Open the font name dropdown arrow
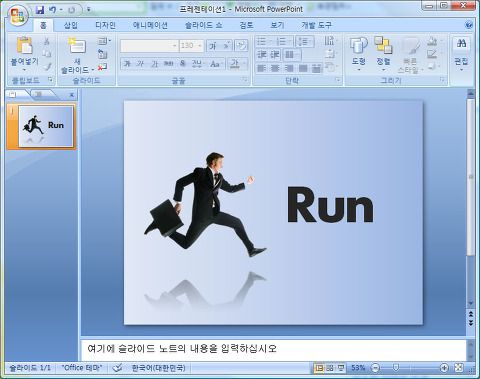The height and width of the screenshot is (379, 480). point(174,46)
